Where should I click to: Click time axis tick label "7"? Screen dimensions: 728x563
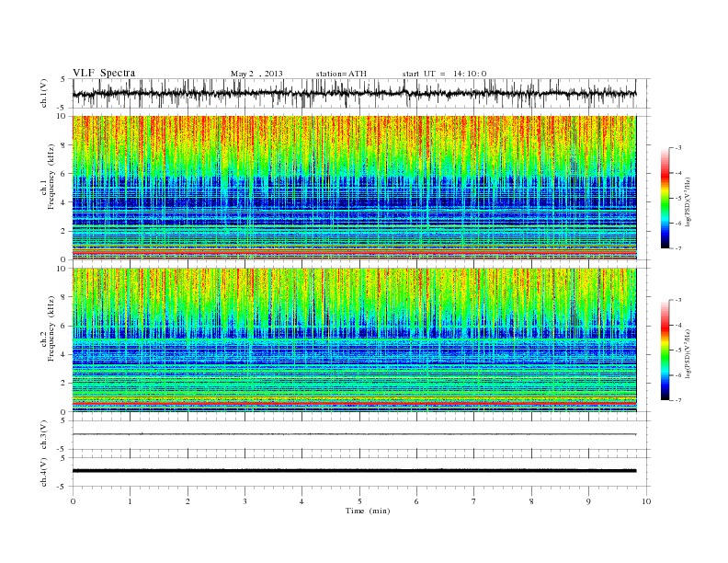pyautogui.click(x=474, y=501)
